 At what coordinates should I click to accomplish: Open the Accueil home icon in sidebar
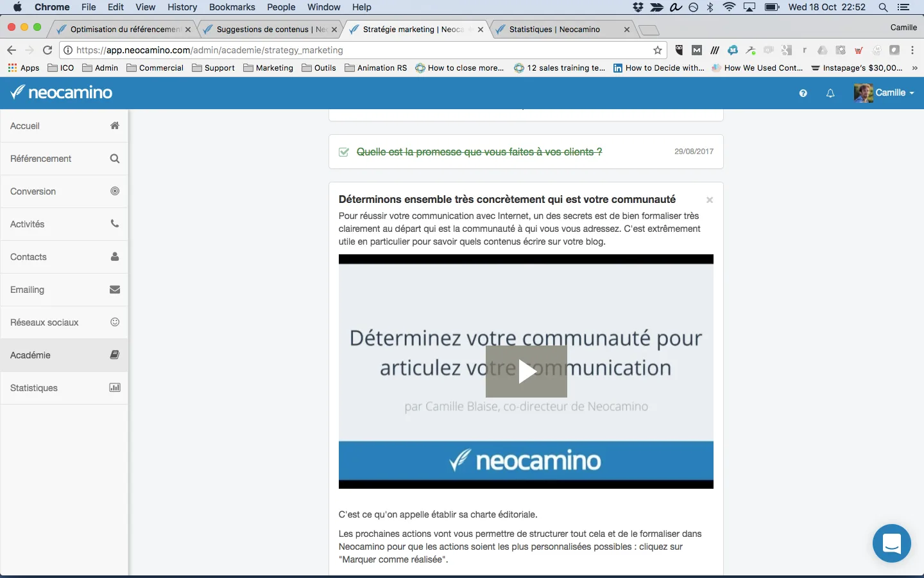point(115,126)
